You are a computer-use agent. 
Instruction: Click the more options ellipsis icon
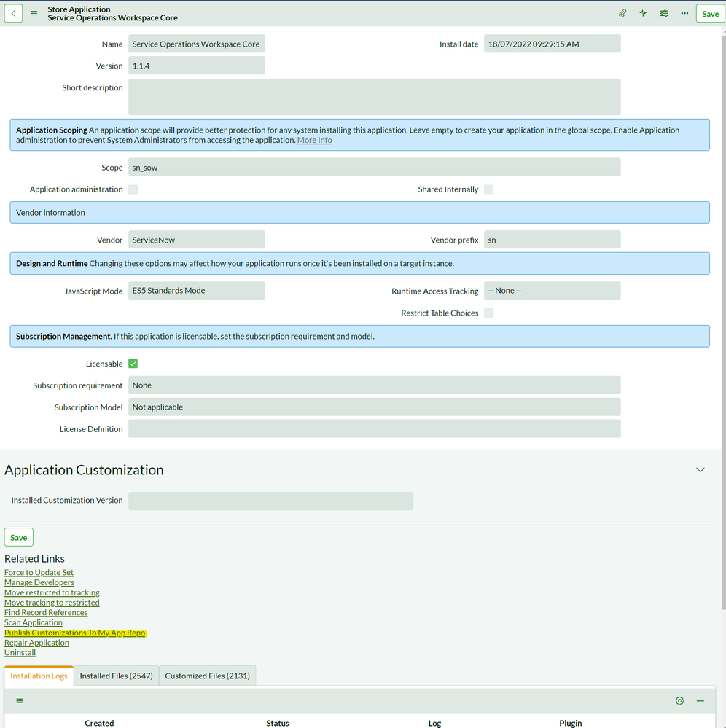pos(684,13)
